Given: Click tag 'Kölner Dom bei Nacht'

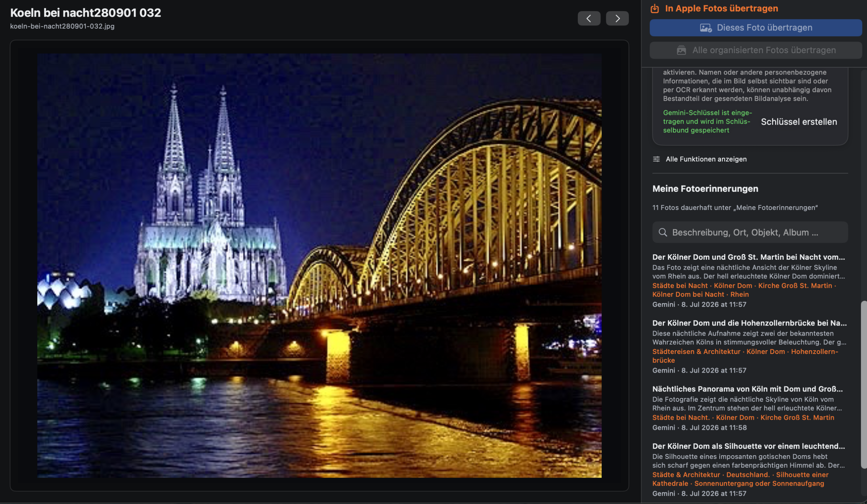Looking at the screenshot, I should tap(688, 294).
